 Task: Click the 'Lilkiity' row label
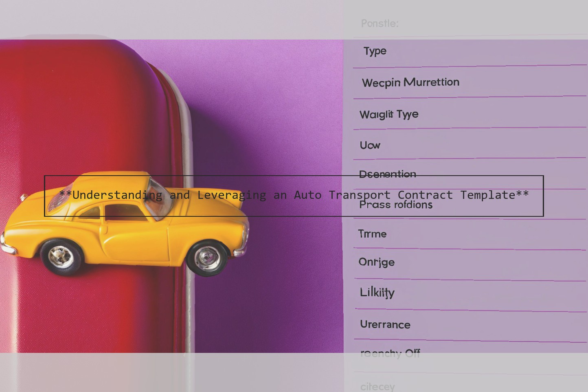[377, 292]
